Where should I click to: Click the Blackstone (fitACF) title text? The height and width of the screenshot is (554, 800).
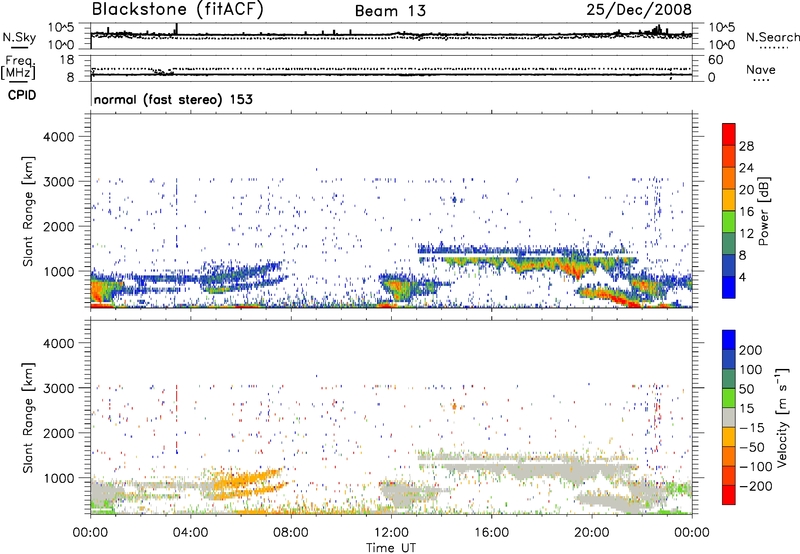(x=178, y=10)
